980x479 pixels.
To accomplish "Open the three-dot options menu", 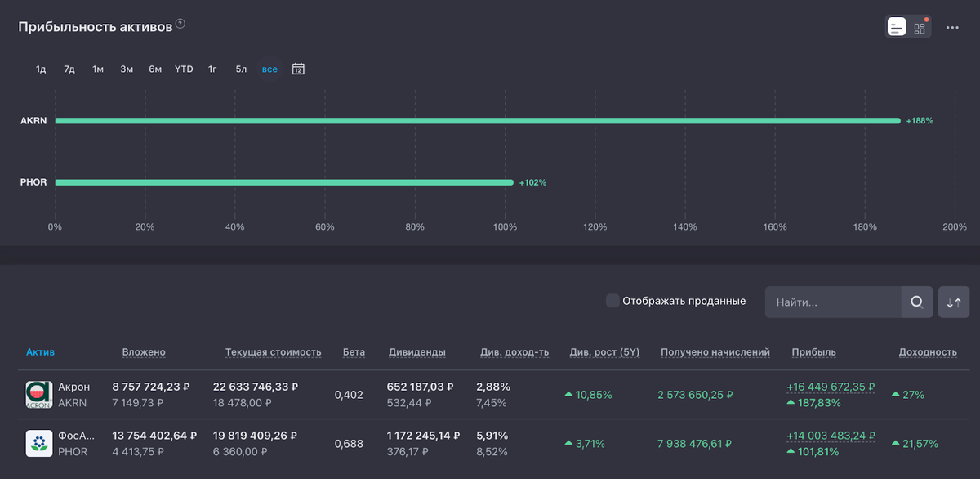I will (952, 28).
